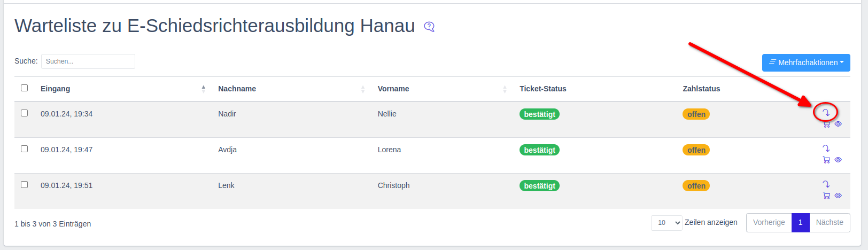Focus the Suche search field
The height and width of the screenshot is (250, 868).
tap(88, 61)
